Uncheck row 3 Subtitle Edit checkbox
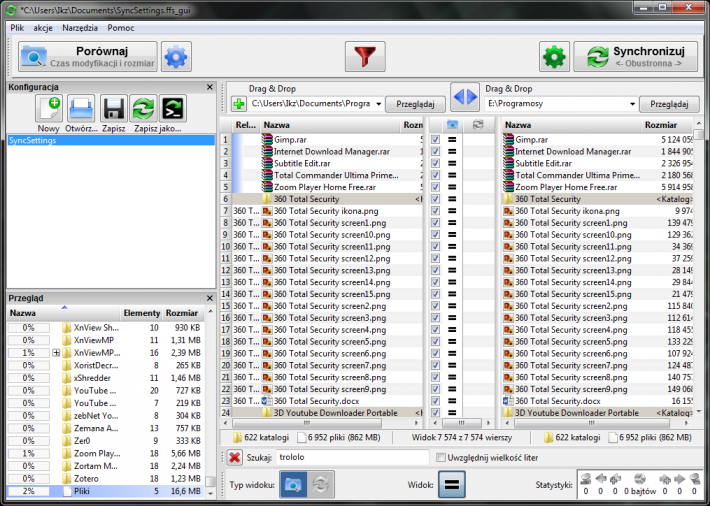710x506 pixels. click(x=435, y=164)
